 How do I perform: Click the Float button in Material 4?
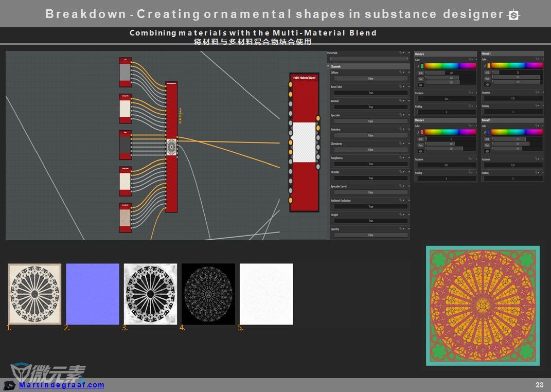tap(421, 145)
